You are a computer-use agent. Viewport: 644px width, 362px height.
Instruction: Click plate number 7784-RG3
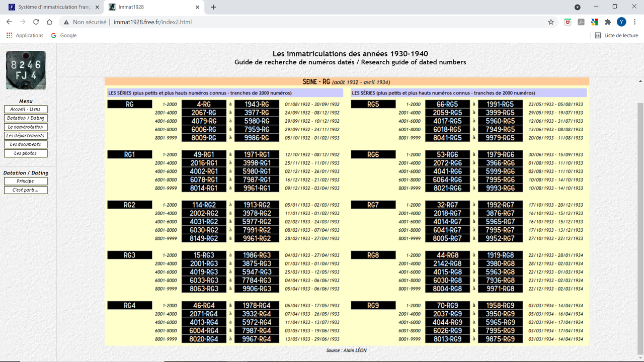pos(257,280)
